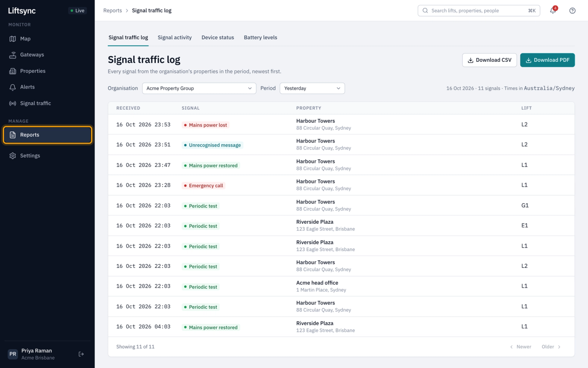Click the Signal traffic broadcast icon
Viewport: 588px width, 368px height.
13,103
